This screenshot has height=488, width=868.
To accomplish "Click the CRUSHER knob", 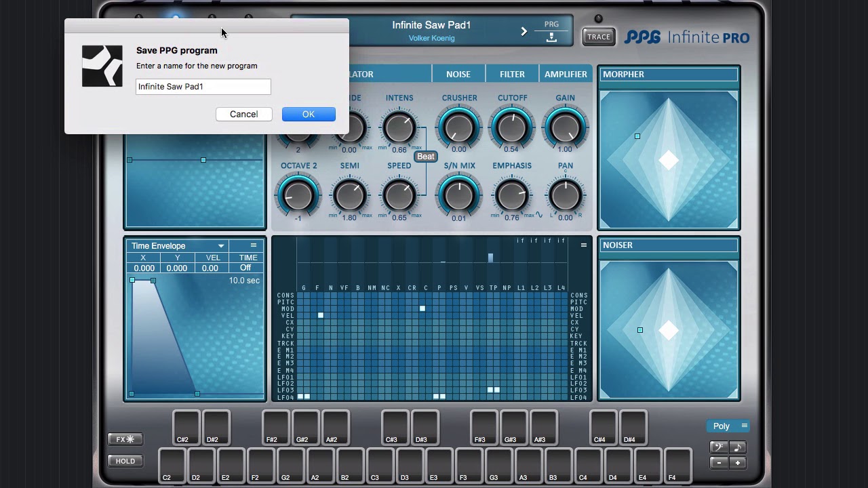I will 459,127.
